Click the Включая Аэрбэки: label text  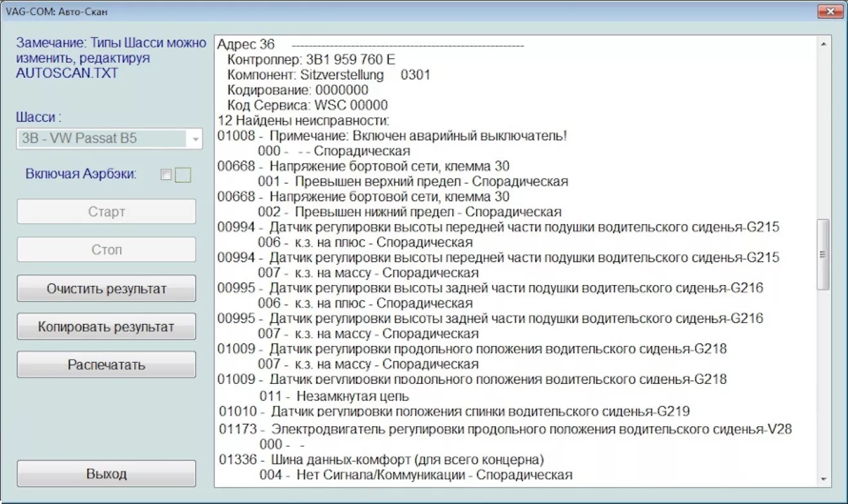(82, 174)
